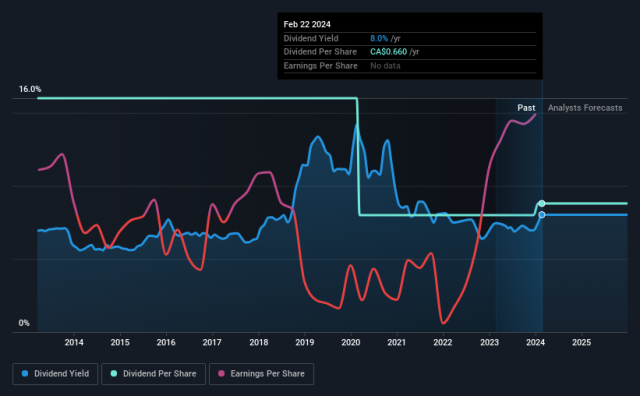The width and height of the screenshot is (640, 396).
Task: Click the blue dividend yield data point marker
Action: [542, 215]
